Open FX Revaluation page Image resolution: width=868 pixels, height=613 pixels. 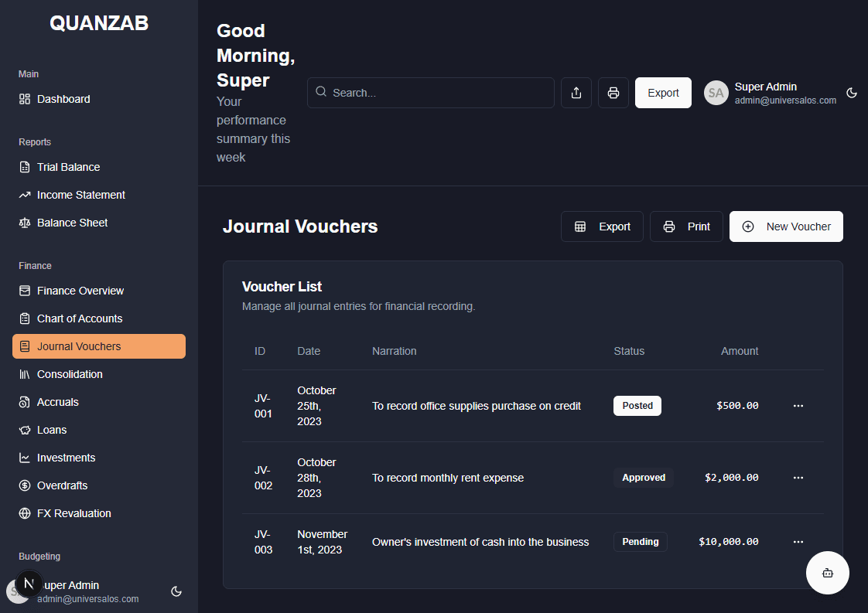[x=99, y=513]
